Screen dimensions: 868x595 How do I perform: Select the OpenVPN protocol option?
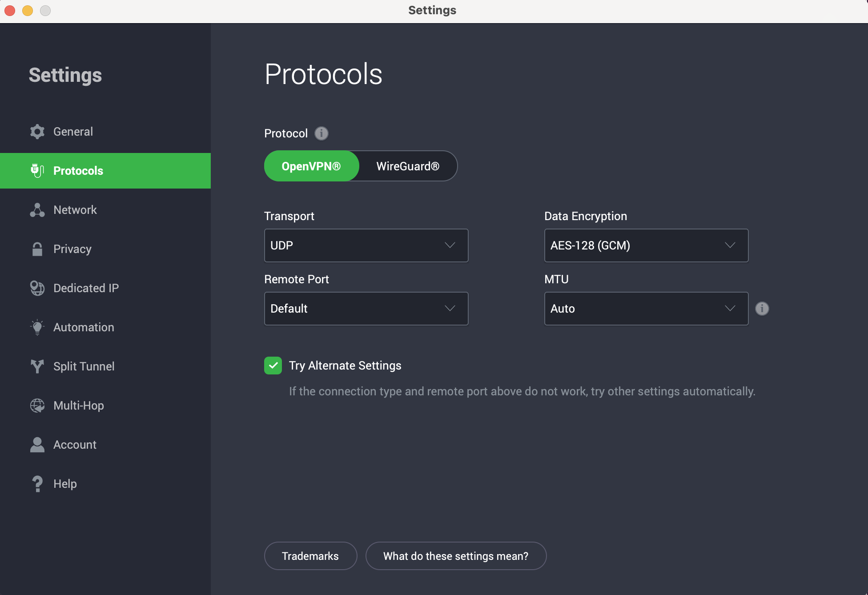point(311,166)
